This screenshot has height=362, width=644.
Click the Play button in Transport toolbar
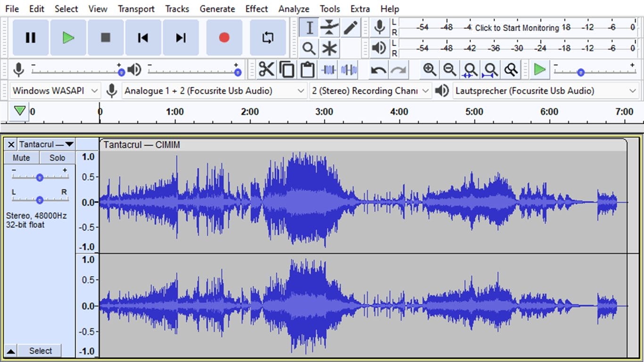(68, 38)
